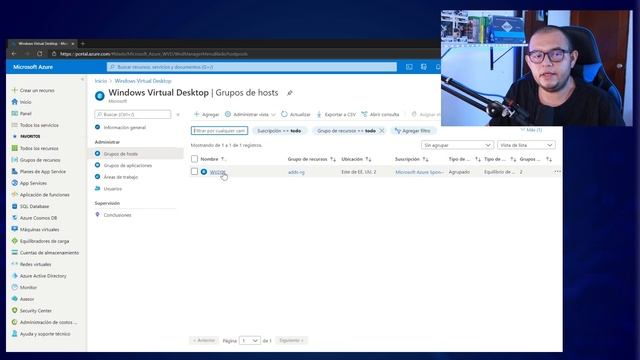The height and width of the screenshot is (360, 640).
Task: Remove the Grupo de recursos filter with its X
Action: (382, 131)
